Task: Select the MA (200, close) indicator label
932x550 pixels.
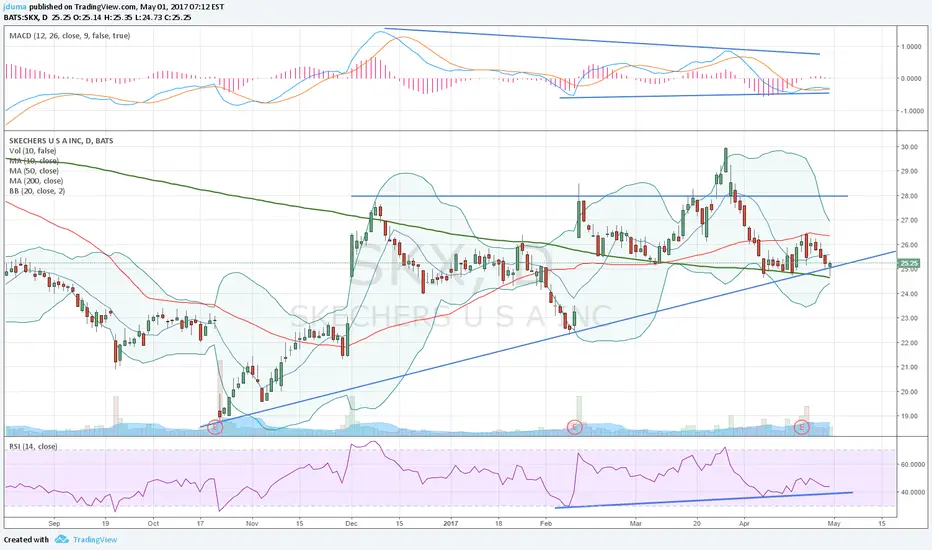Action: (x=36, y=181)
